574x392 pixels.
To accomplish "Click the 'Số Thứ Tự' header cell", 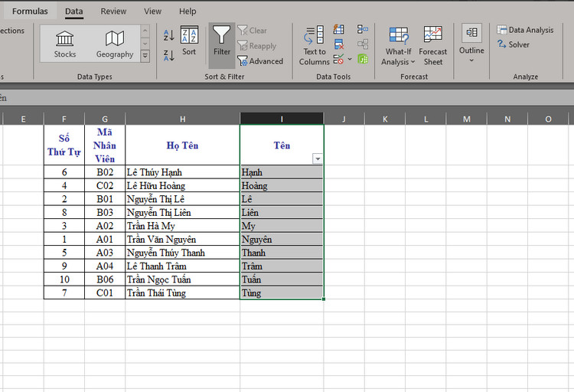I will click(64, 145).
